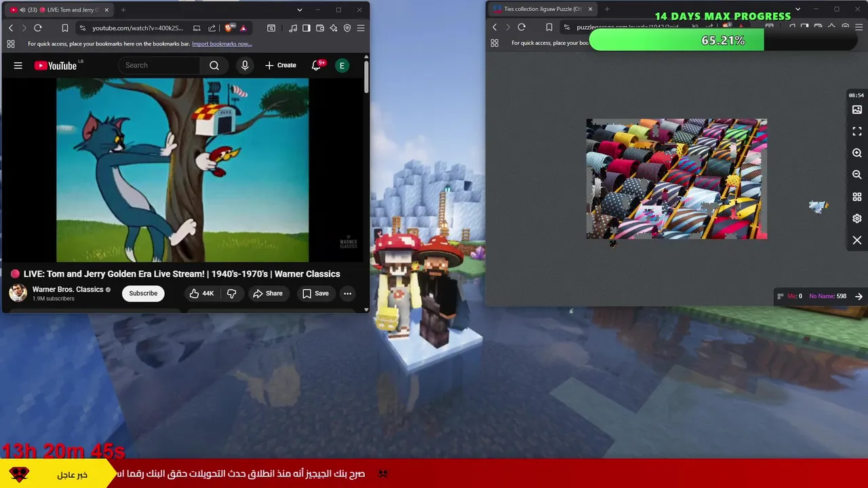Search with voice microphone button

pyautogui.click(x=245, y=65)
